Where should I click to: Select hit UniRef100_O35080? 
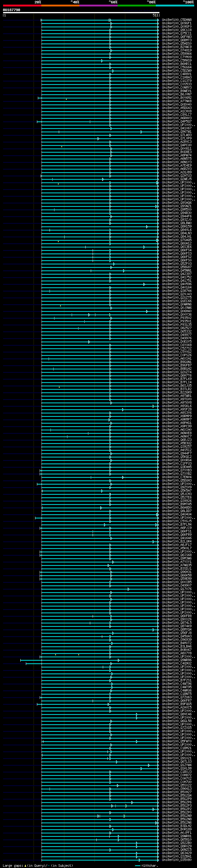177,860
